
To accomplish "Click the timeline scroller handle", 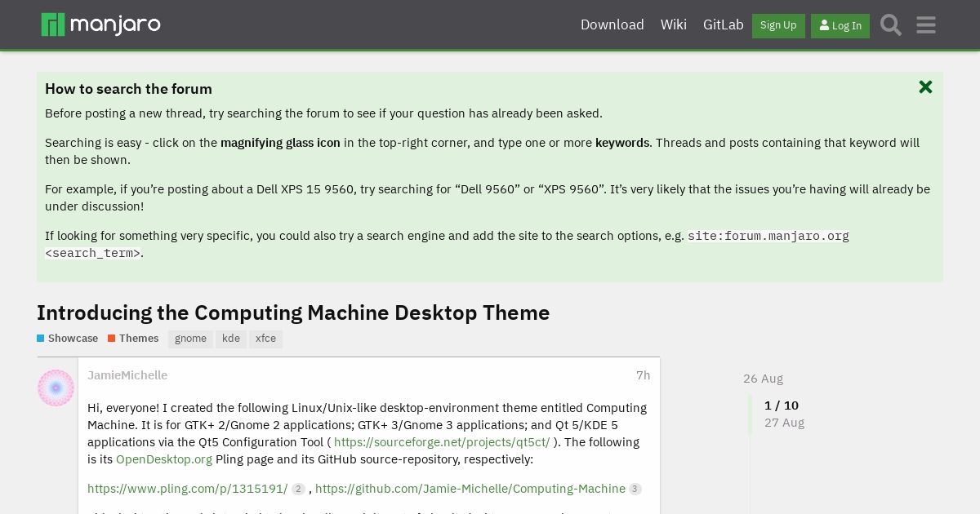I will pos(751,414).
